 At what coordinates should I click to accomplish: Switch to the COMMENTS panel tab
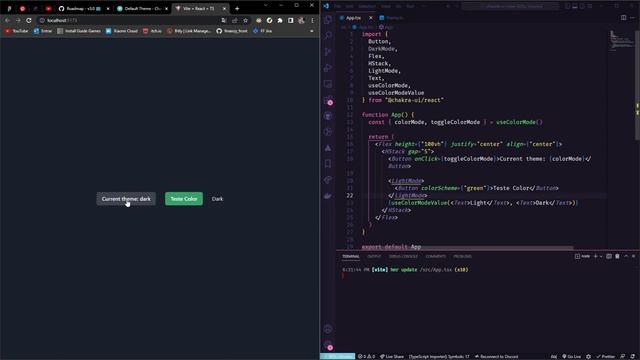[436, 256]
